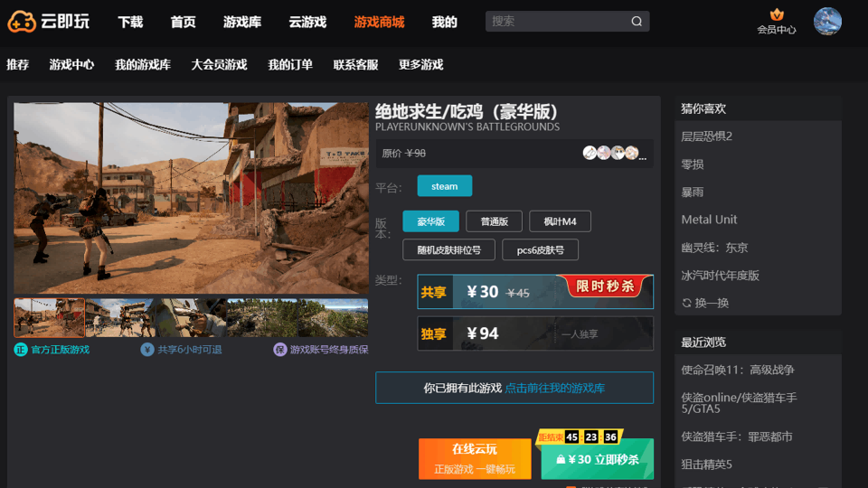
Task: Select the fifth hillside landscape thumbnail
Action: point(333,318)
